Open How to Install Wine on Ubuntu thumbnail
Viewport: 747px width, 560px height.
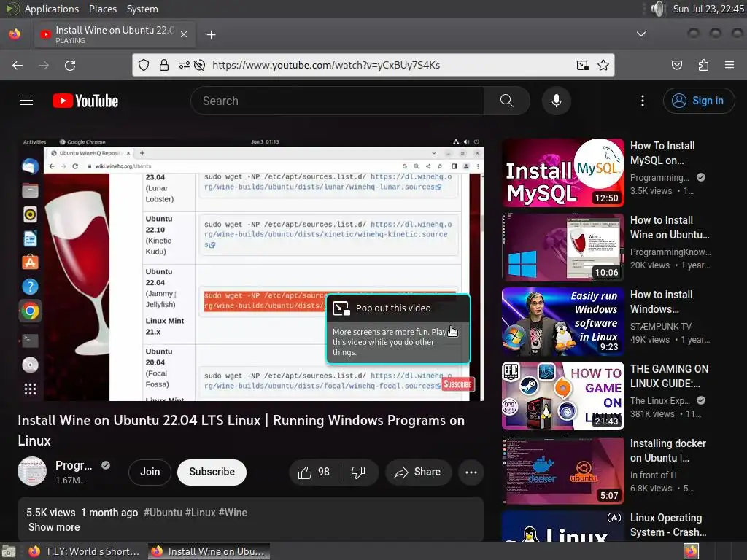[x=562, y=247]
